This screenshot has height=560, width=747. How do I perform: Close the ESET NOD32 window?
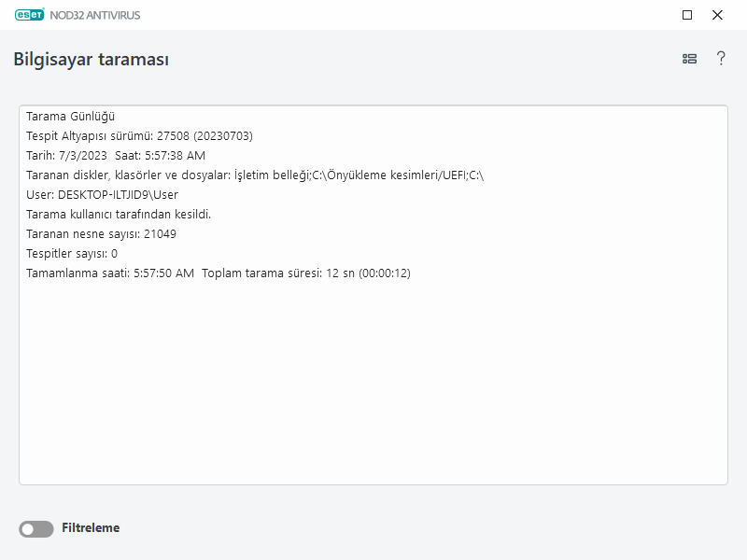pyautogui.click(x=717, y=15)
